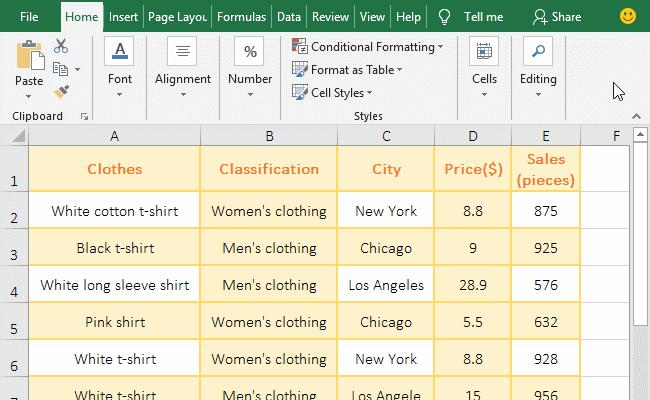Switch to the View tab

(x=372, y=17)
